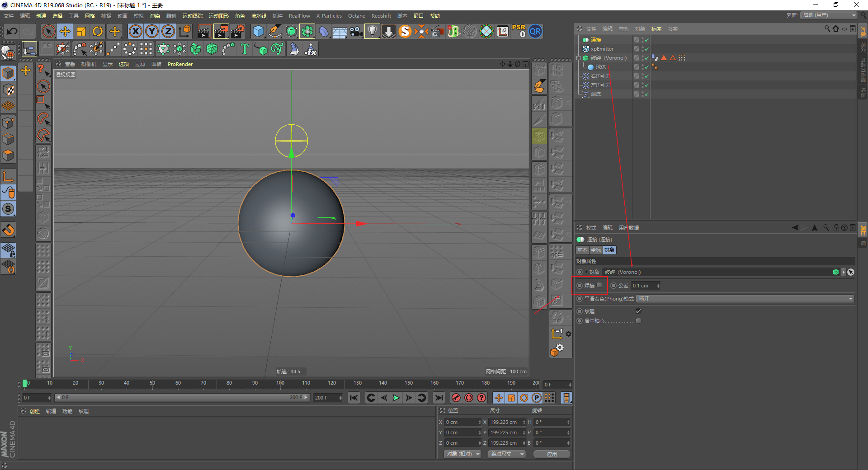Screen dimensions: 868x470
Task: Click the 破碎 (Voronoi) object link field
Action: click(722, 272)
